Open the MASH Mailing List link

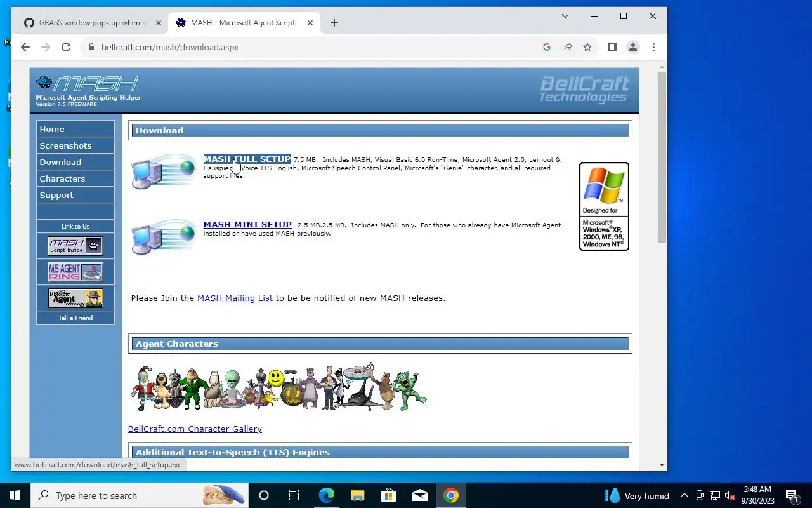[235, 298]
